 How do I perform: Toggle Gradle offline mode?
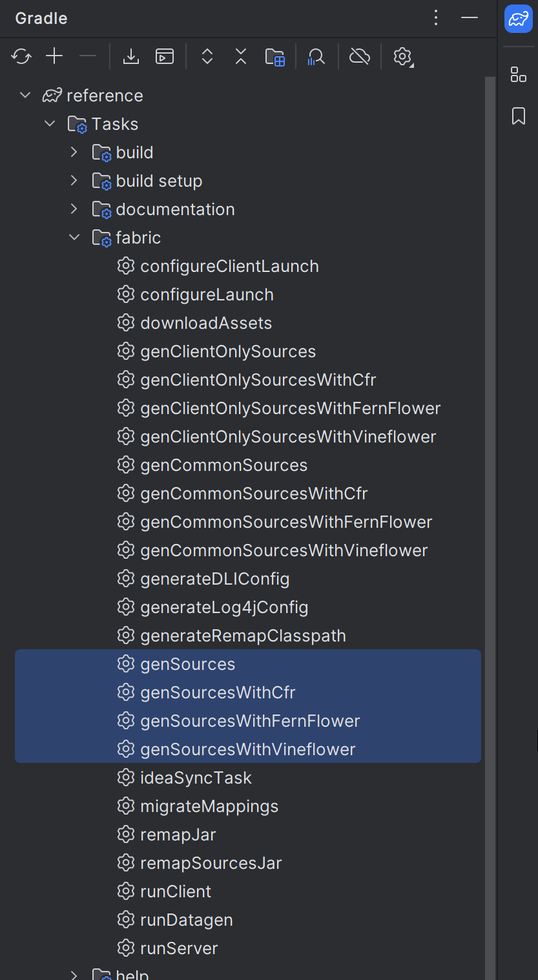pos(360,56)
